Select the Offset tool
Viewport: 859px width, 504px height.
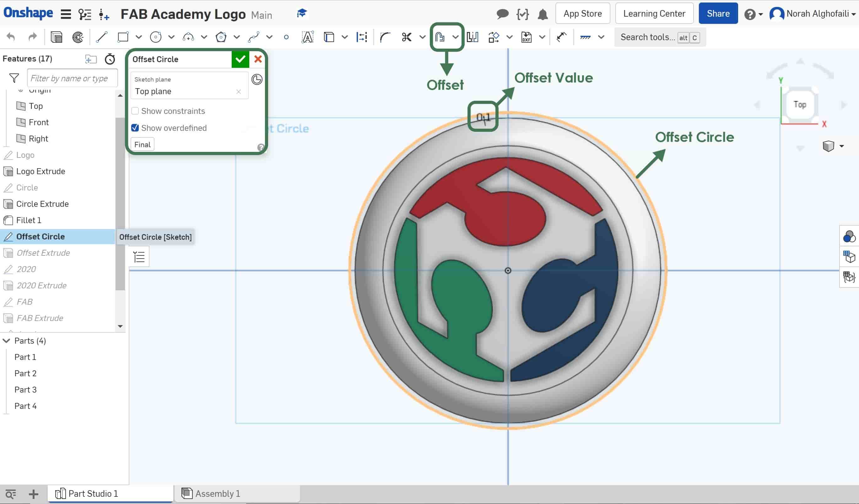(440, 37)
